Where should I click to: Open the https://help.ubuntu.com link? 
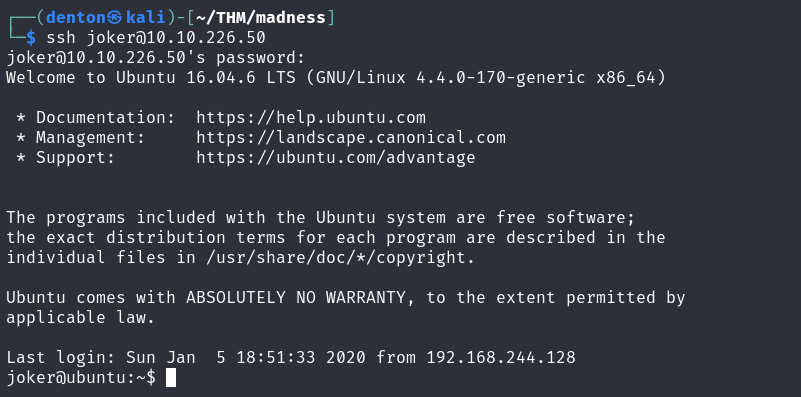click(311, 118)
